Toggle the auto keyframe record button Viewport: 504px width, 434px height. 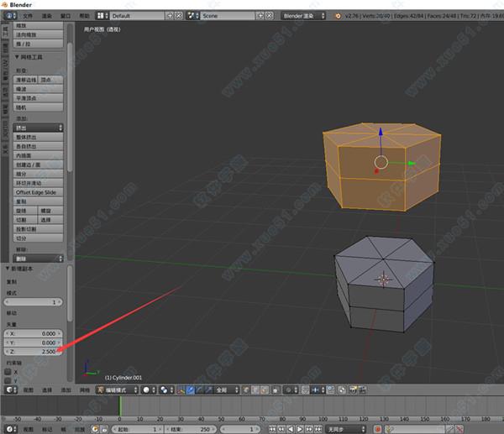[x=378, y=429]
